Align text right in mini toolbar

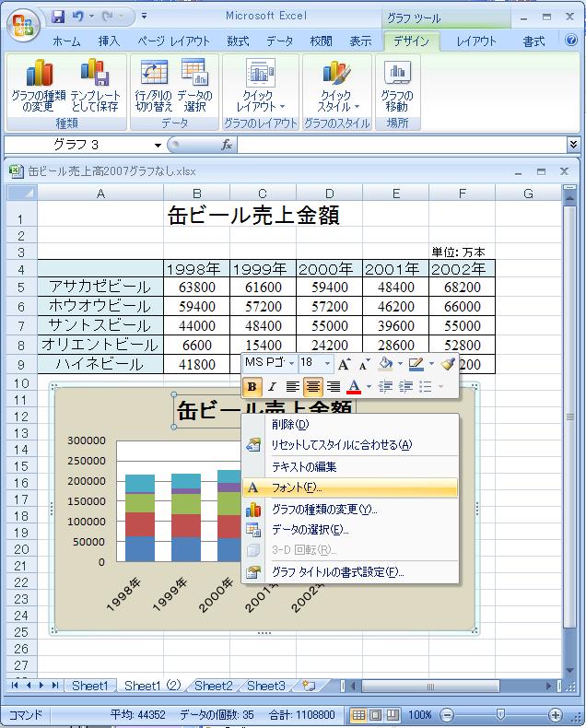tap(334, 386)
